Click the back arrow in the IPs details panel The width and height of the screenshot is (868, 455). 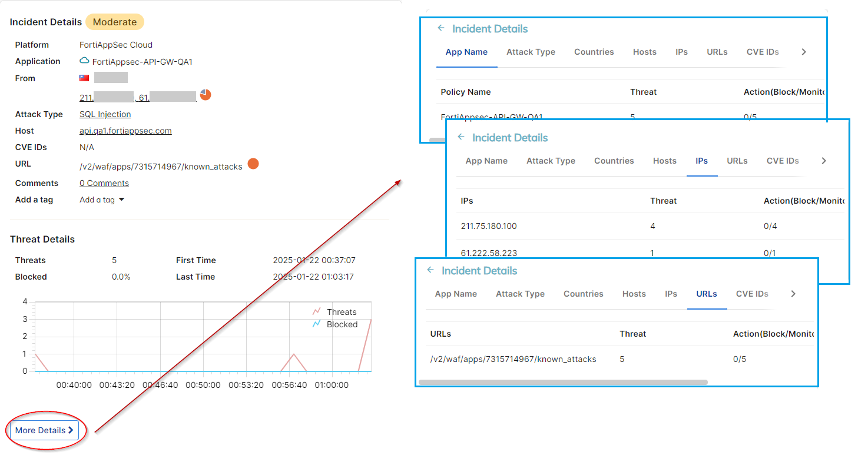[x=462, y=137]
